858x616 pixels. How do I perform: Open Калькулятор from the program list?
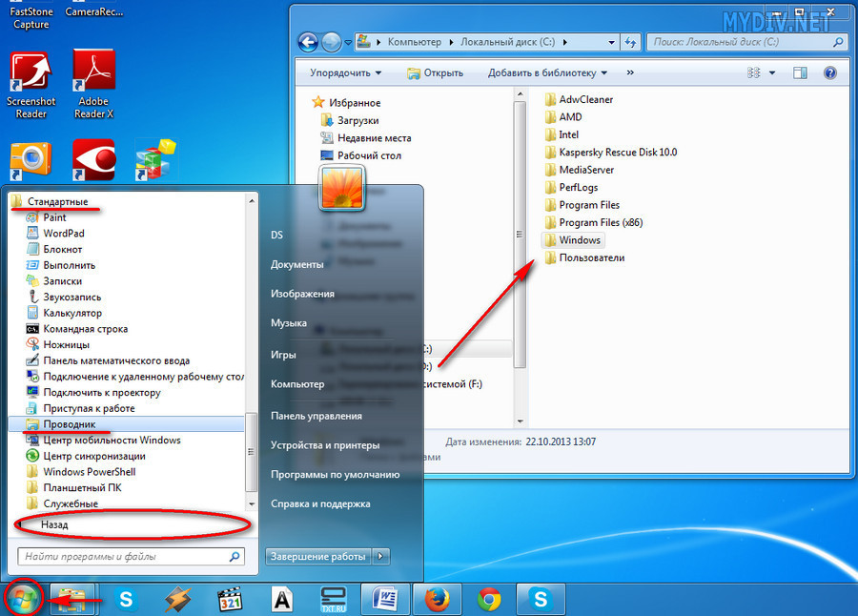[65, 313]
